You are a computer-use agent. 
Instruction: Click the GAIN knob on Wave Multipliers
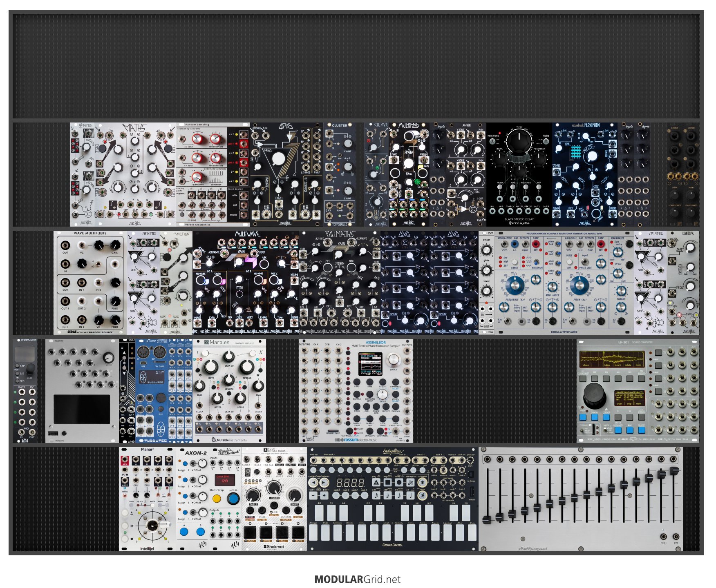(115, 245)
